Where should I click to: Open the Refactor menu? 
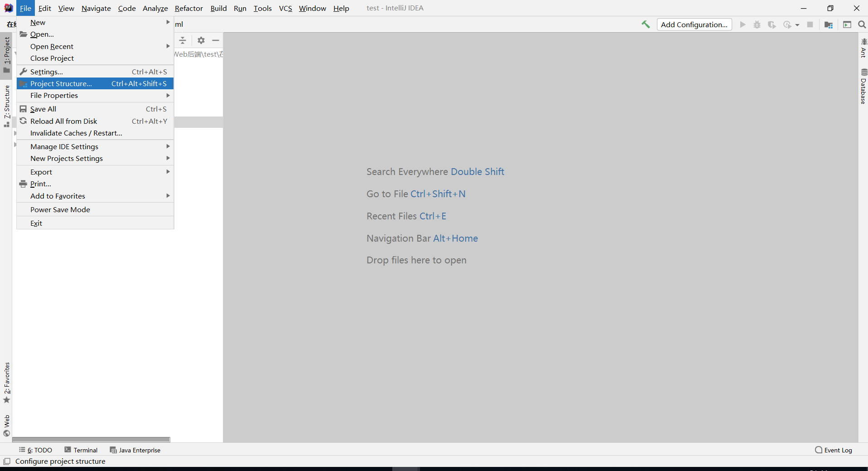coord(189,8)
